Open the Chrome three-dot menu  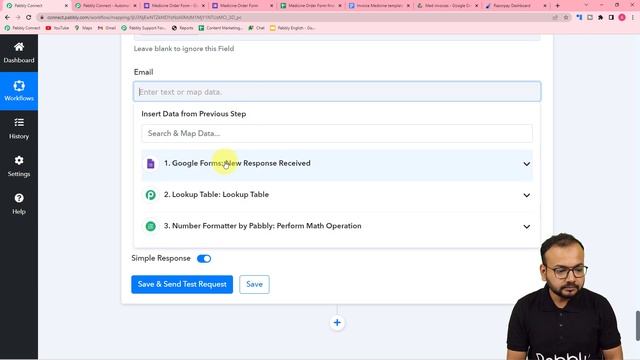[x=633, y=18]
